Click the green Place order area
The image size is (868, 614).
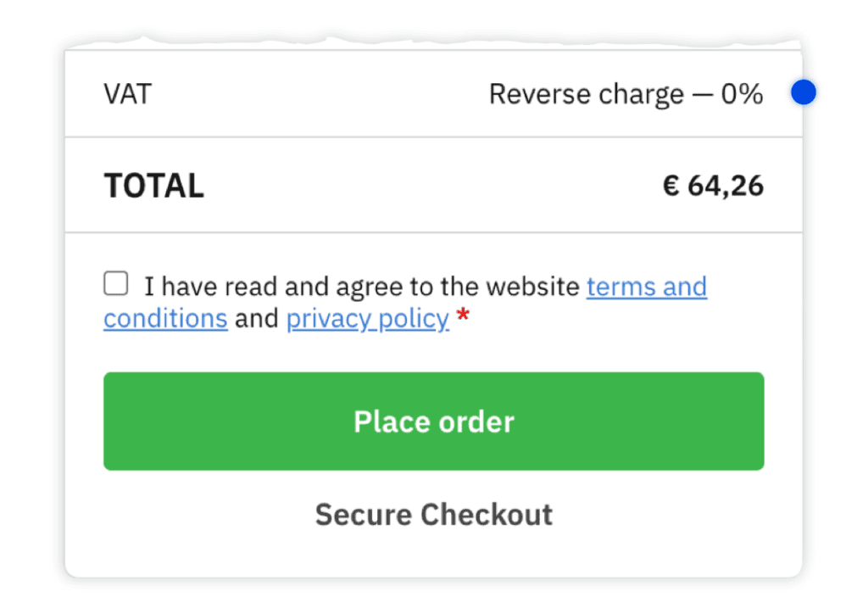434,421
